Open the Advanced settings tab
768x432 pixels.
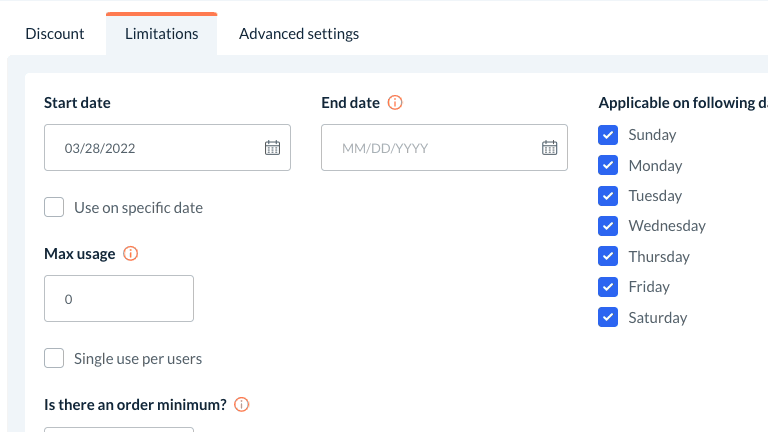(x=299, y=34)
